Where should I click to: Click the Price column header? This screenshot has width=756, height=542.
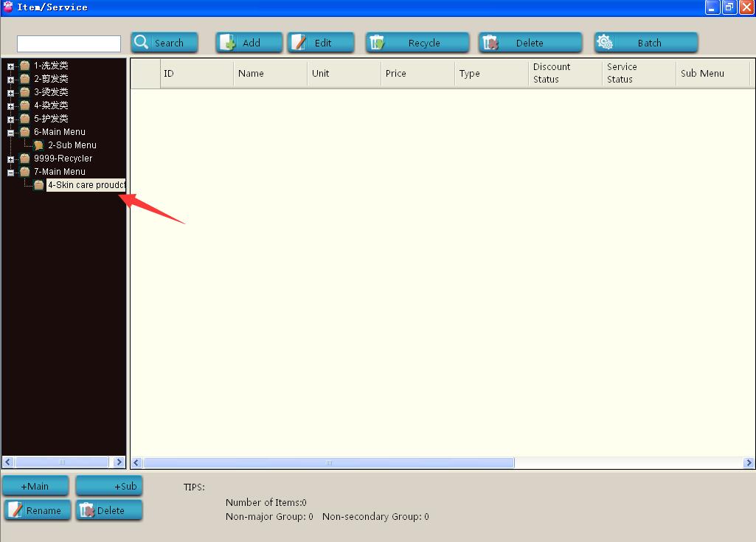click(x=418, y=73)
